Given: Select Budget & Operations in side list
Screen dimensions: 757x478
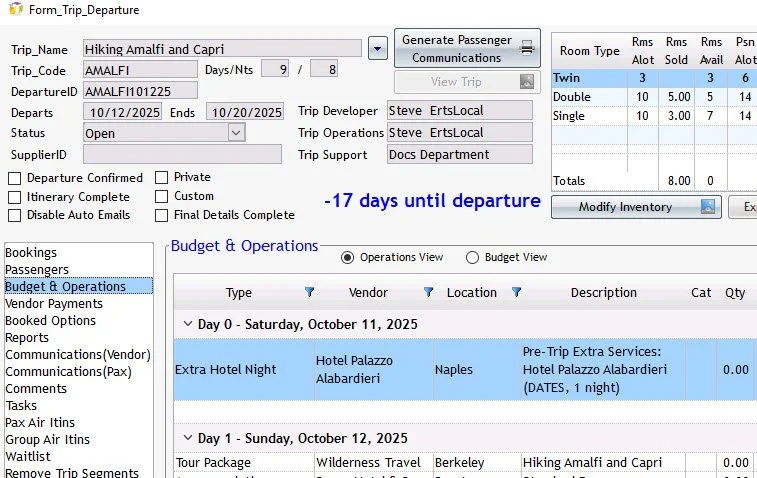Looking at the screenshot, I should [x=79, y=286].
